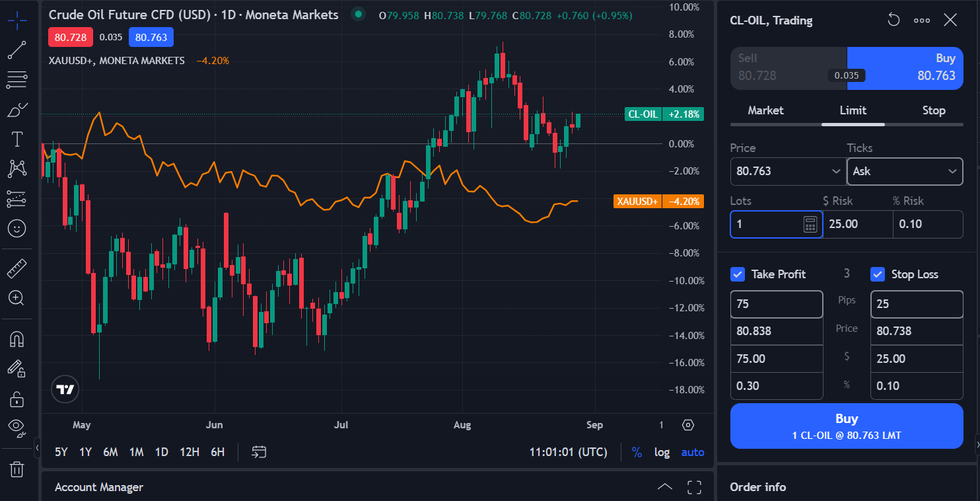Open the Go to date calendar
Viewport: 980px width, 501px height.
(x=259, y=452)
